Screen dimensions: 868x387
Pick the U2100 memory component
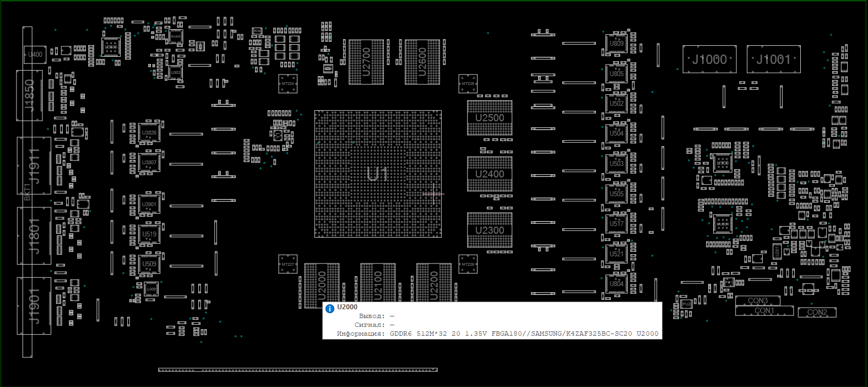pos(378,282)
